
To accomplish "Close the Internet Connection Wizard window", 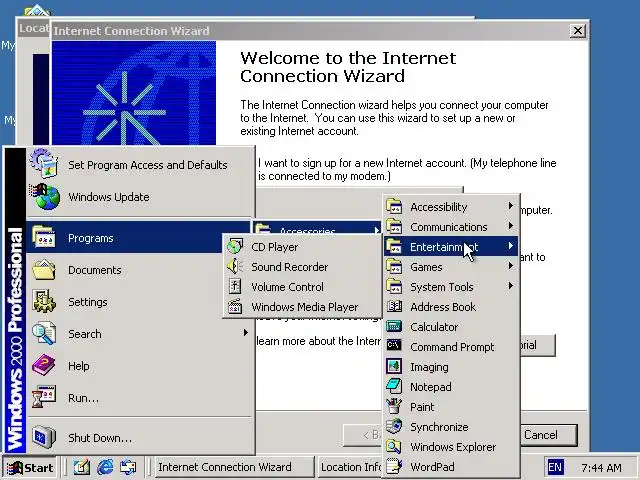I will coord(578,31).
